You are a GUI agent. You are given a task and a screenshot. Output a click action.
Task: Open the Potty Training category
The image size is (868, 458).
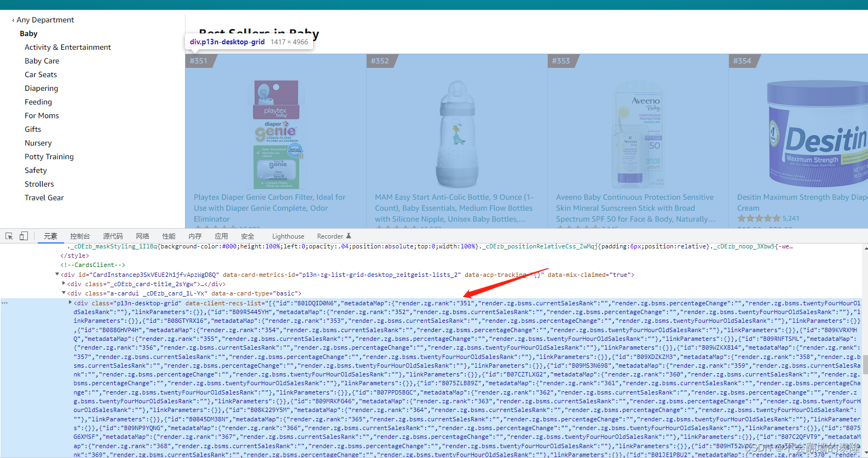point(49,156)
